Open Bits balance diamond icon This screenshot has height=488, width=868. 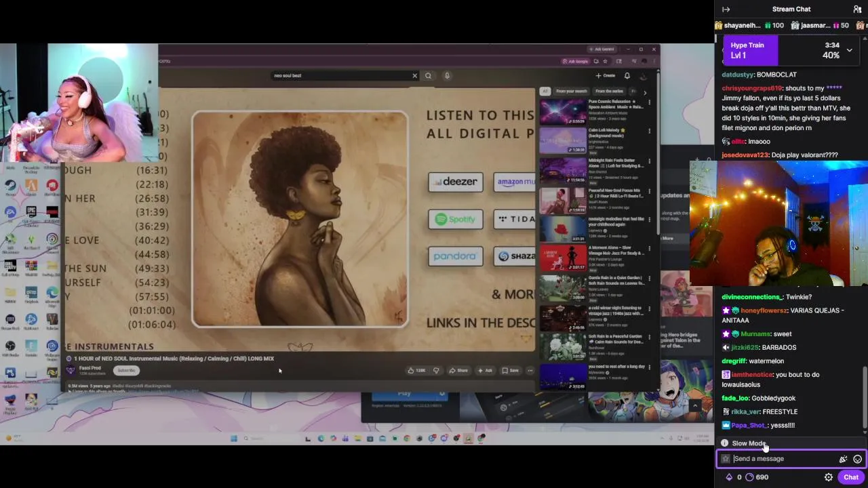729,477
